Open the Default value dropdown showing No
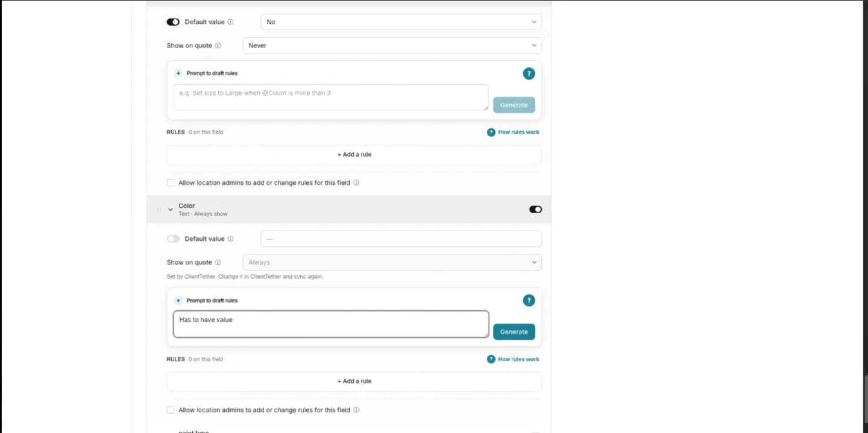This screenshot has width=868, height=433. 401,22
